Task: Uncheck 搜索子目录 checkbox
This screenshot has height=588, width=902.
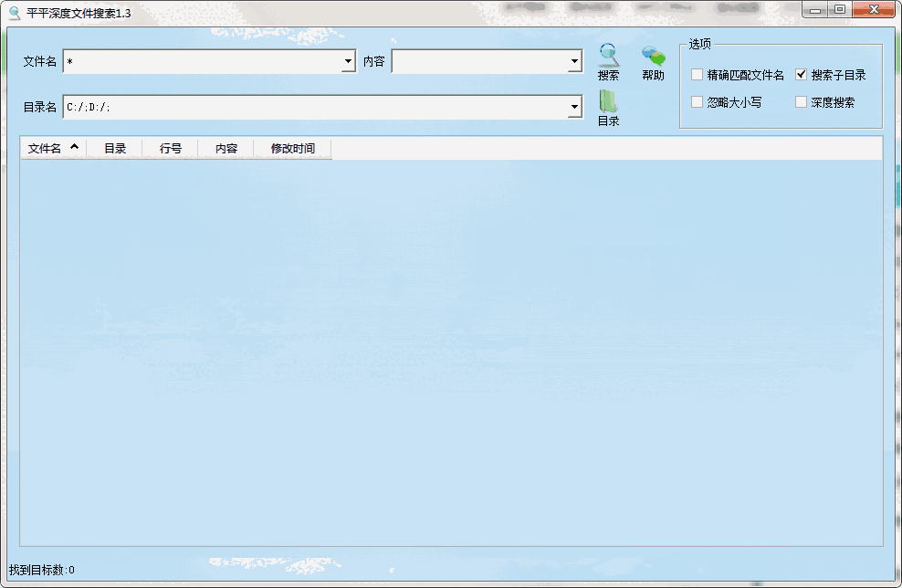Action: click(801, 74)
